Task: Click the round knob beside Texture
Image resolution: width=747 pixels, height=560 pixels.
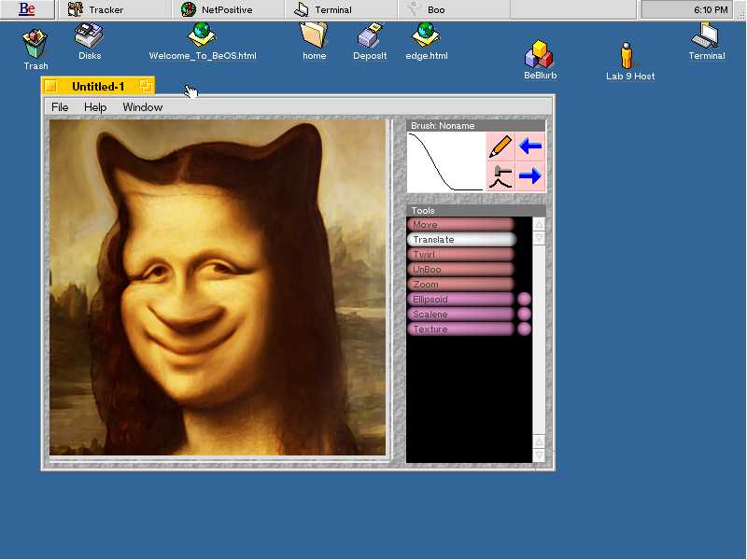Action: tap(524, 329)
